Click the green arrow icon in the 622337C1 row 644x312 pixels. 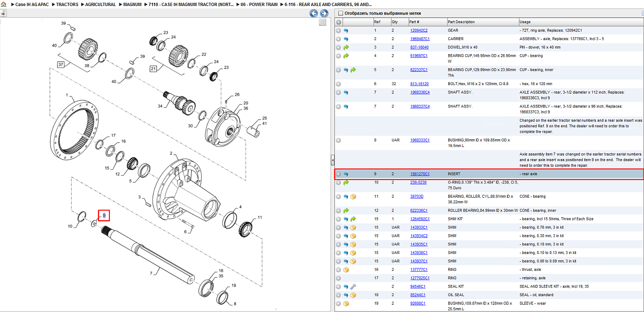[353, 70]
